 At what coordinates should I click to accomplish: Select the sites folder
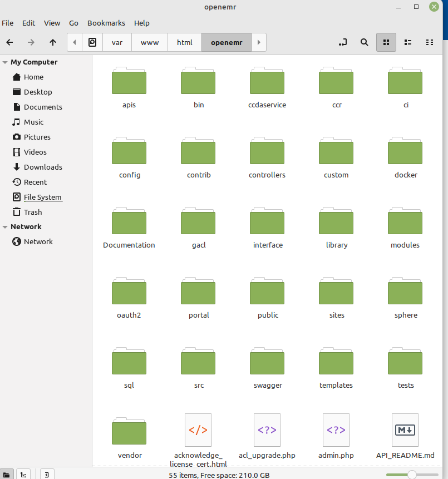coord(336,298)
